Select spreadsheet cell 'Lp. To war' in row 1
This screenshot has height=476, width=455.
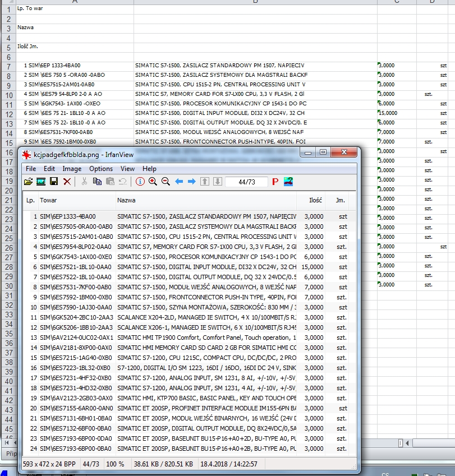click(75, 10)
